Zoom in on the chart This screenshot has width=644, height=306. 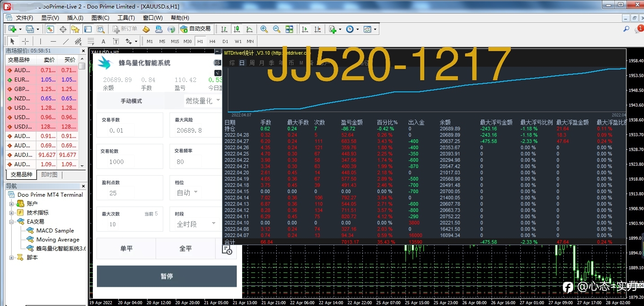click(264, 29)
